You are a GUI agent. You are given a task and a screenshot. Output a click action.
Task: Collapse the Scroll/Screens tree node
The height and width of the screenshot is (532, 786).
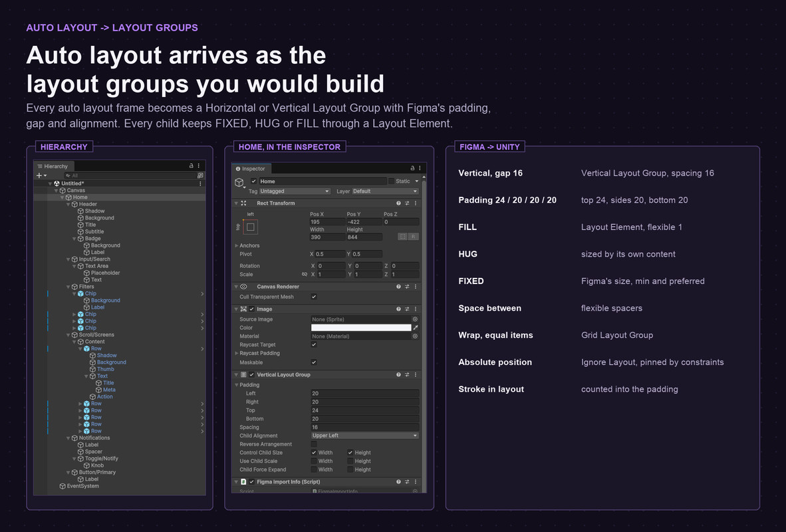point(68,335)
